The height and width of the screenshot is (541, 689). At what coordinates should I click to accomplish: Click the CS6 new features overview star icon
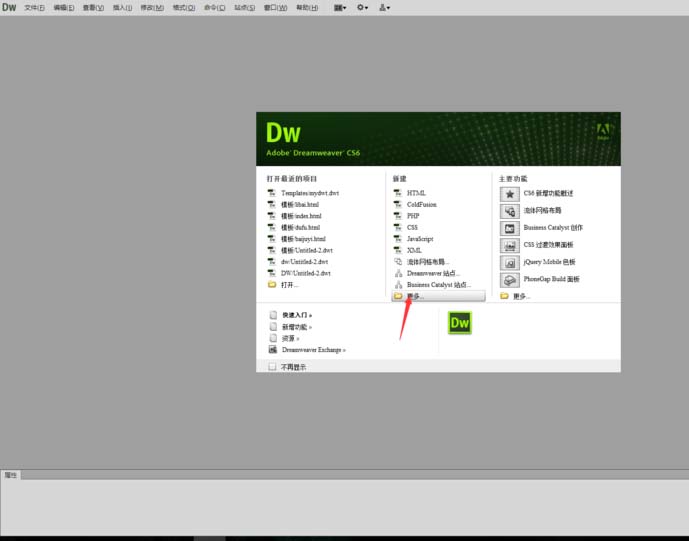point(509,193)
